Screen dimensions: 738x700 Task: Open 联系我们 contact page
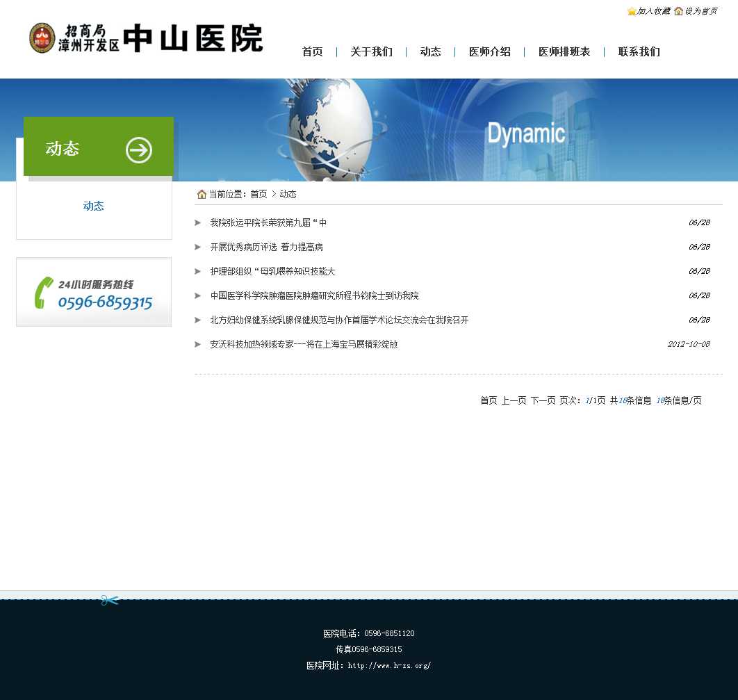click(x=639, y=52)
